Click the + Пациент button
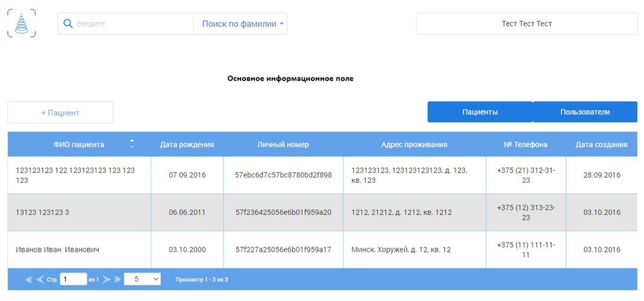This screenshot has height=301, width=644. [x=60, y=113]
